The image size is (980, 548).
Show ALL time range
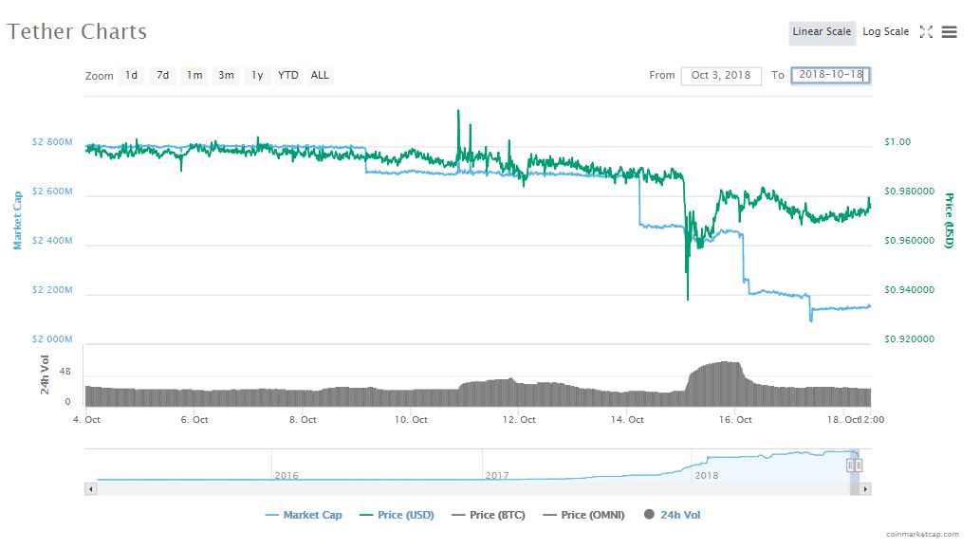[x=321, y=75]
